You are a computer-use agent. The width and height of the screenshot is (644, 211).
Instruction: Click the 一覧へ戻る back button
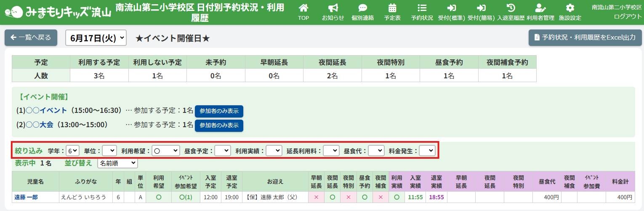click(31, 38)
